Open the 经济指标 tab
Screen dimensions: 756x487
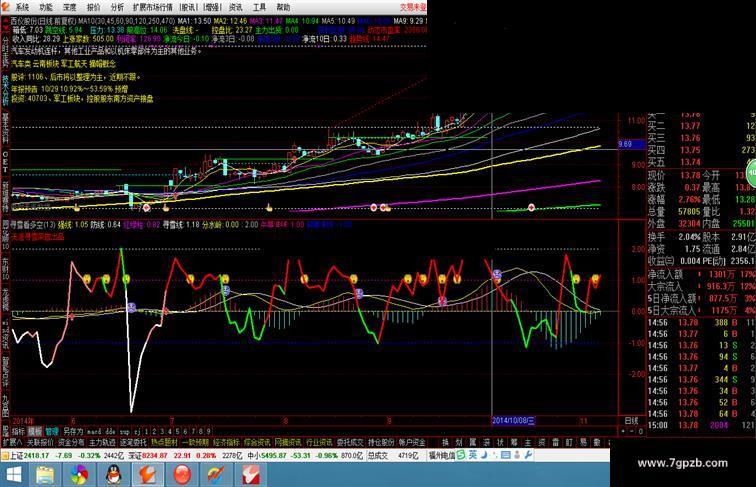pyautogui.click(x=226, y=442)
